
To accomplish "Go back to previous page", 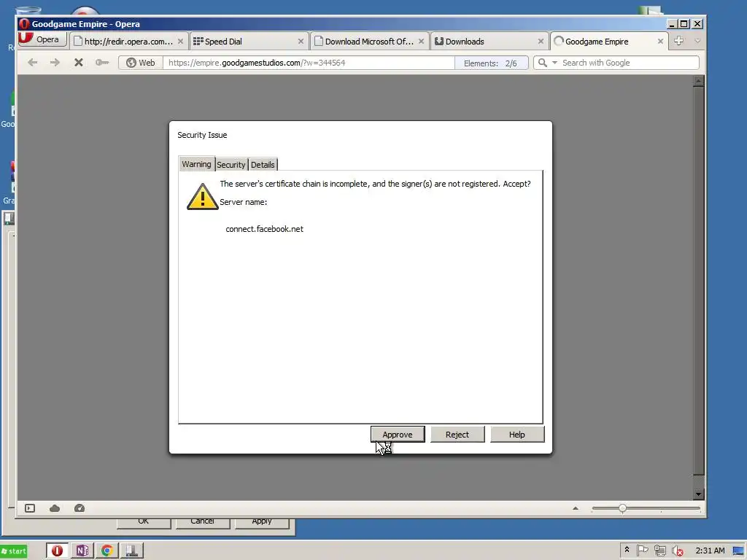I will [32, 63].
